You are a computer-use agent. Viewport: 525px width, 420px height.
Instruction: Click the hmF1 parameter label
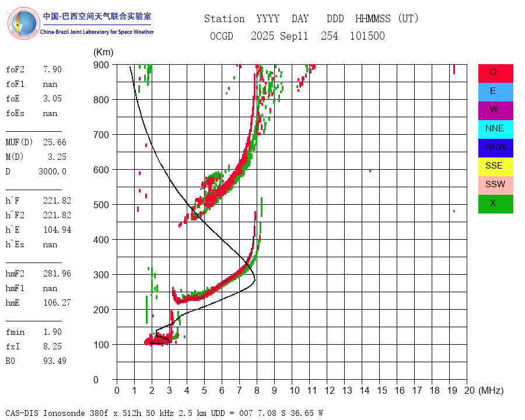(15, 288)
